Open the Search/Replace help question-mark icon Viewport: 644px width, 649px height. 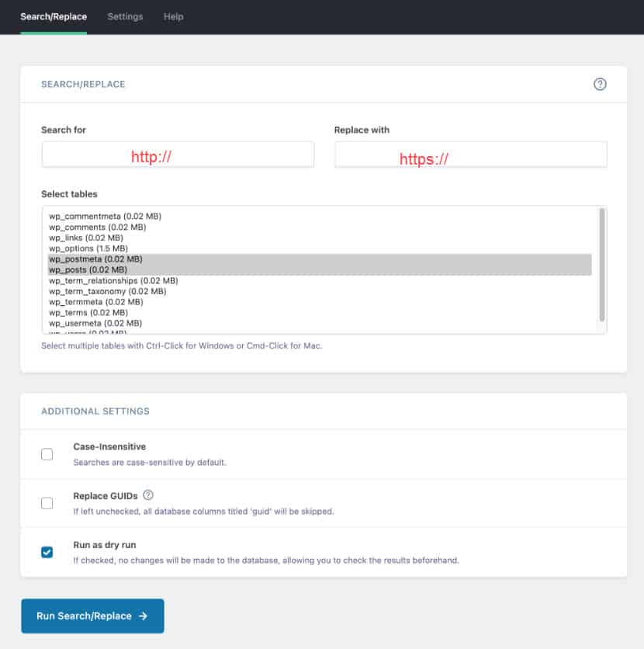click(x=600, y=84)
